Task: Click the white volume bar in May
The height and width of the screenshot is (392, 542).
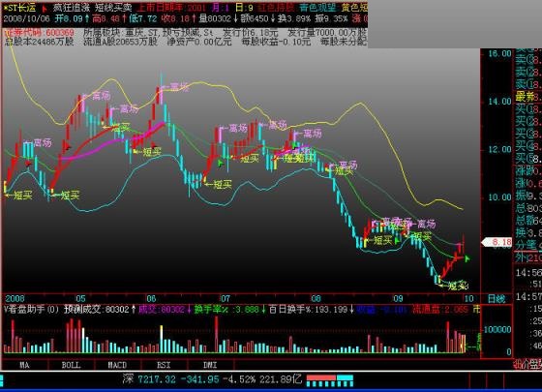Action: click(x=83, y=341)
